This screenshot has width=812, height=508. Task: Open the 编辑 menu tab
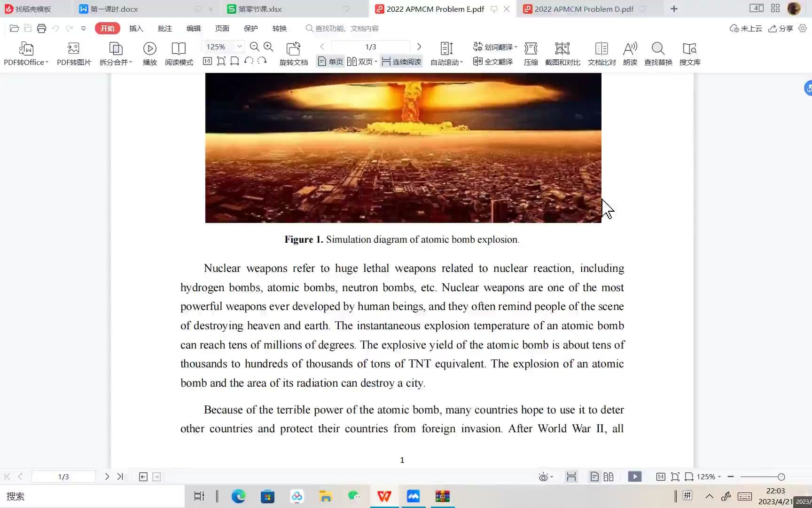pyautogui.click(x=194, y=28)
